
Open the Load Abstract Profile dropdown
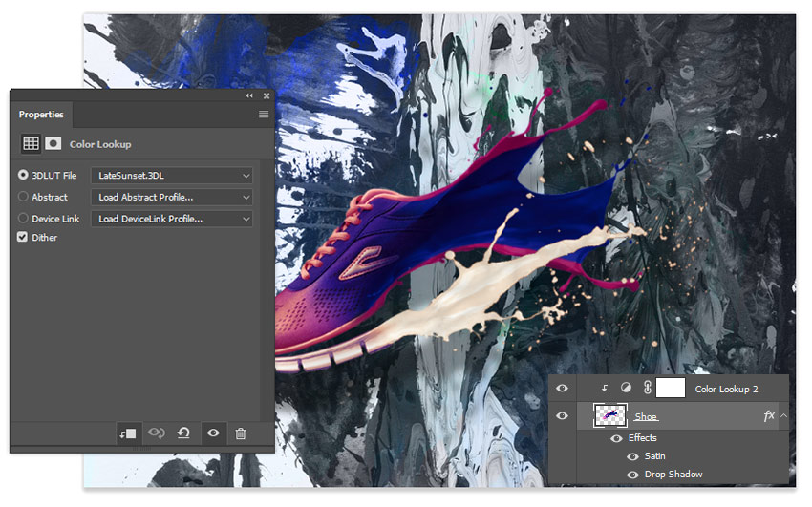(172, 197)
